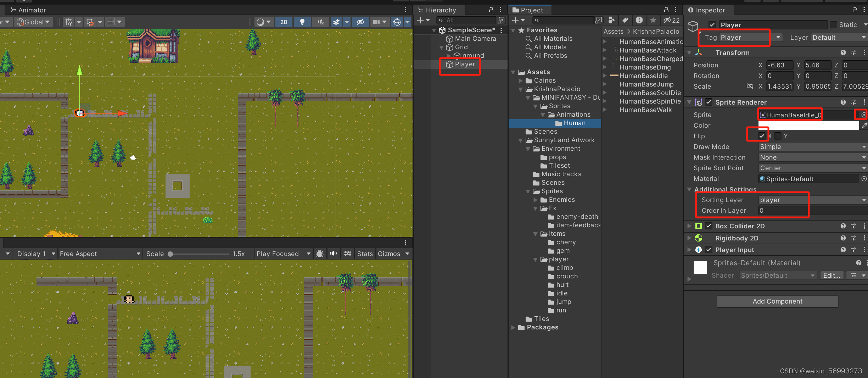Open Global handle rotation dropdown
The width and height of the screenshot is (868, 378).
33,22
